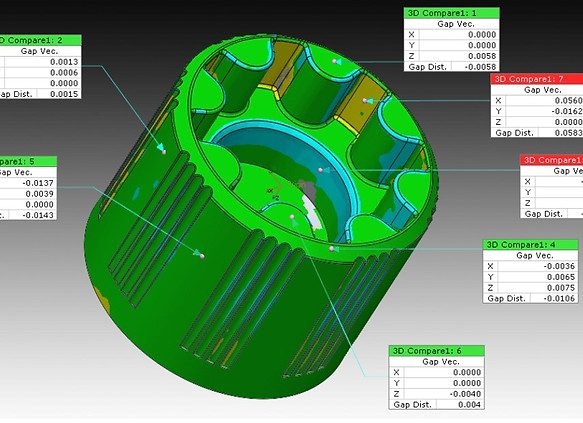Click the pink marker near fluted edge for annotation 2
This screenshot has width=583, height=423.
tap(164, 152)
